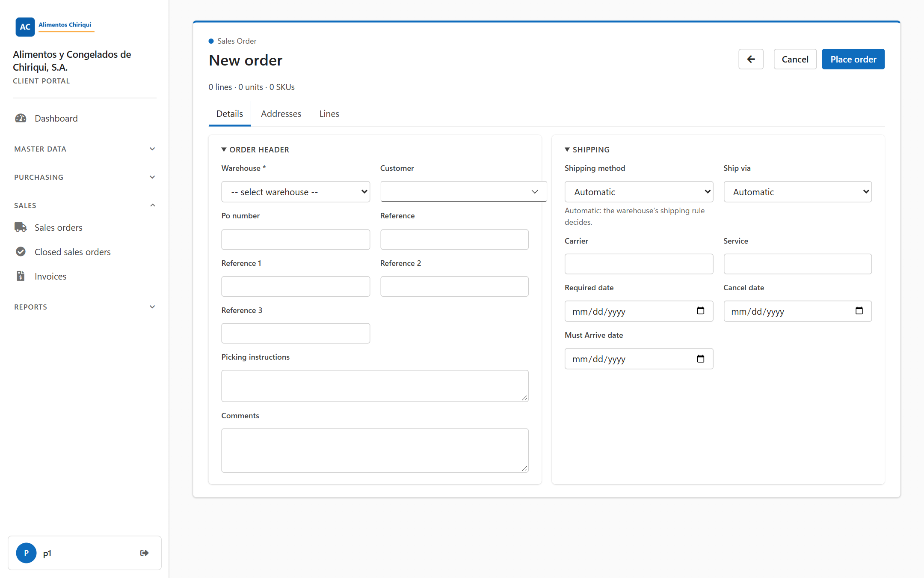This screenshot has width=924, height=578.
Task: Click the CLIENT PORTAL label
Action: click(x=41, y=81)
